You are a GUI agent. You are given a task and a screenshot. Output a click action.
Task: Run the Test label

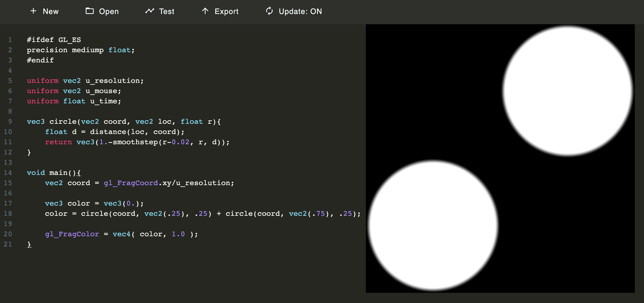pyautogui.click(x=167, y=11)
